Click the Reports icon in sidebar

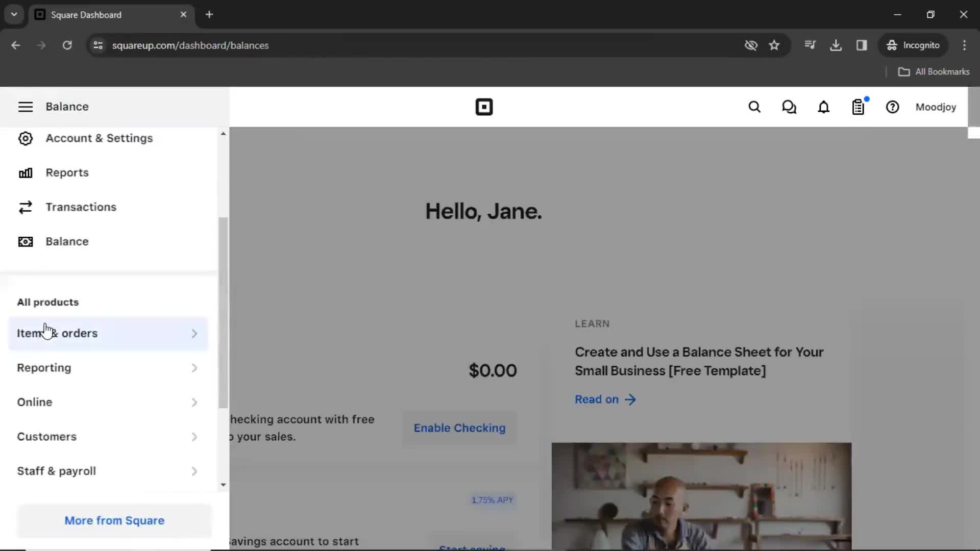click(x=25, y=172)
